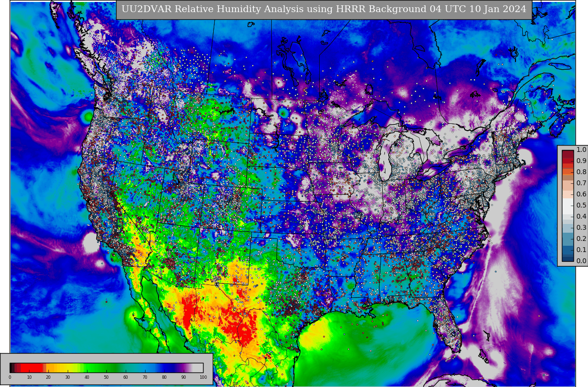
Task: Click the 50 tick label on humidity colorbar
Action: (106, 377)
